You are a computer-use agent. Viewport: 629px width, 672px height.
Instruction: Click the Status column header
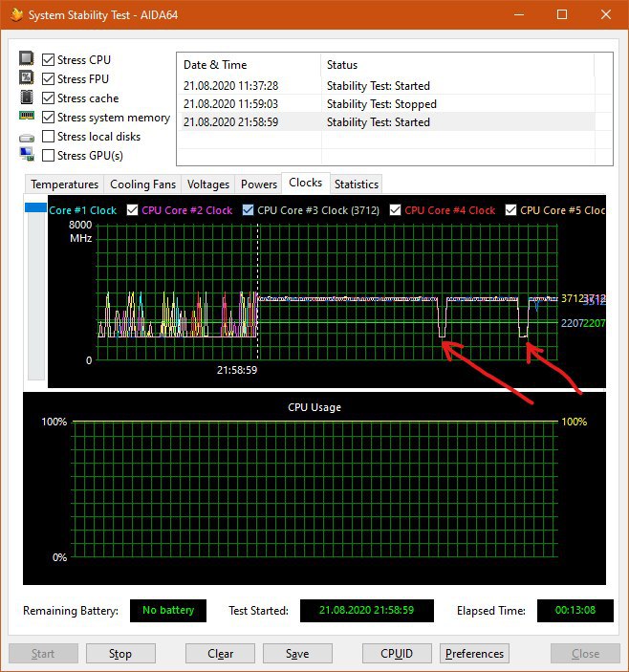(458, 65)
